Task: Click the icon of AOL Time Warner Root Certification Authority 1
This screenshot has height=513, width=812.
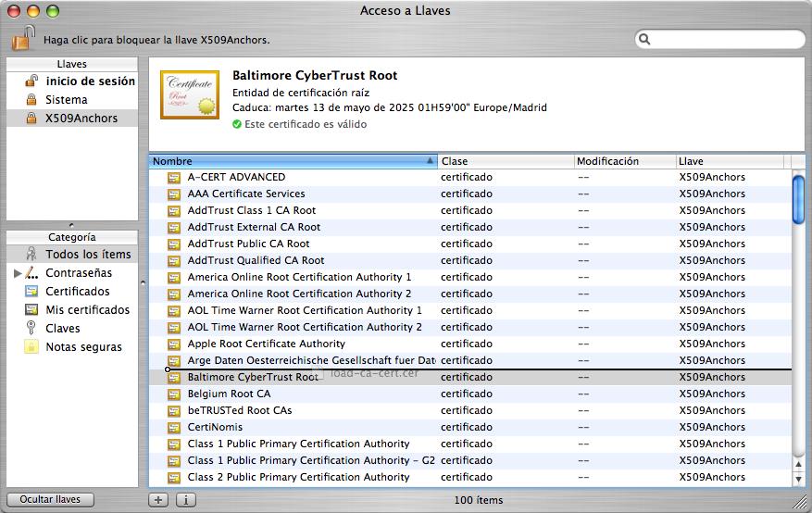Action: coord(174,310)
